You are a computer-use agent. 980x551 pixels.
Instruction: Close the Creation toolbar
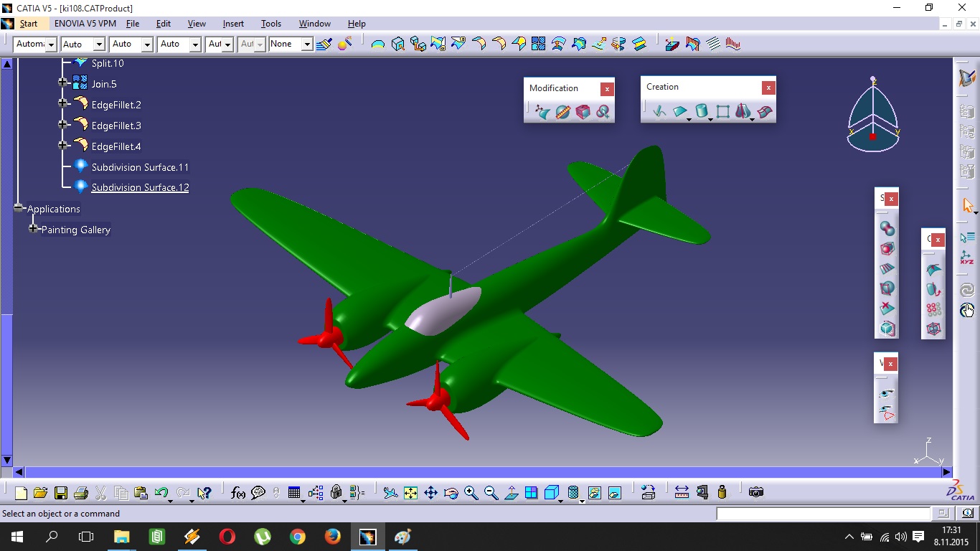[x=768, y=88]
